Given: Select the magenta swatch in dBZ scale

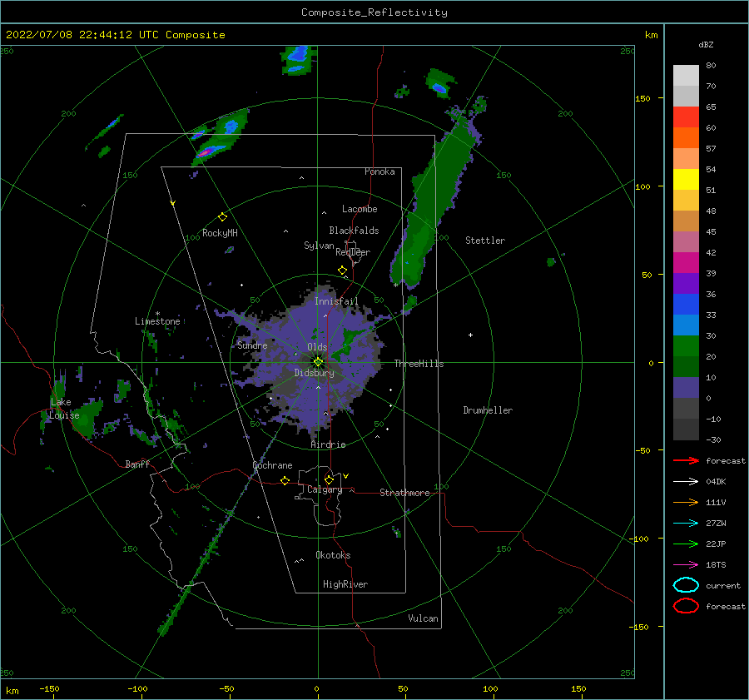Looking at the screenshot, I should pos(686,263).
